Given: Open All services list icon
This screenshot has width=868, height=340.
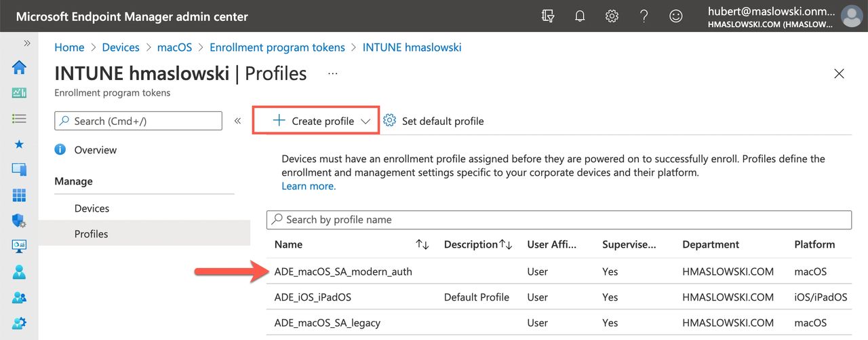Looking at the screenshot, I should point(19,118).
